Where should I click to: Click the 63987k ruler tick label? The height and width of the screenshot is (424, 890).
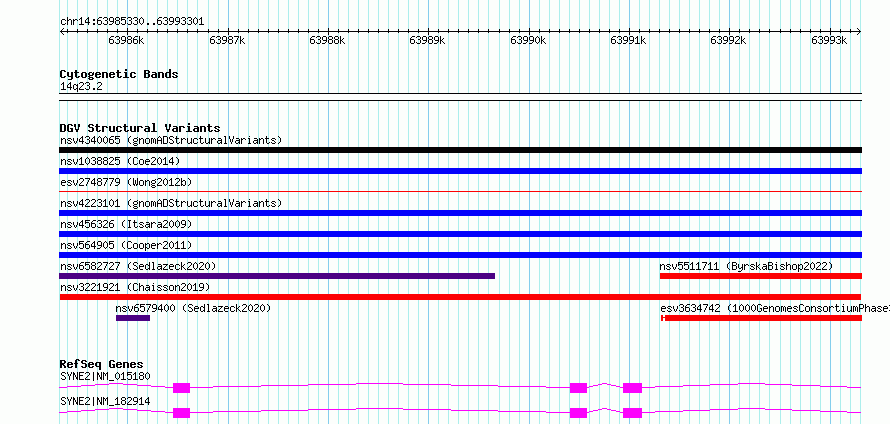[227, 40]
